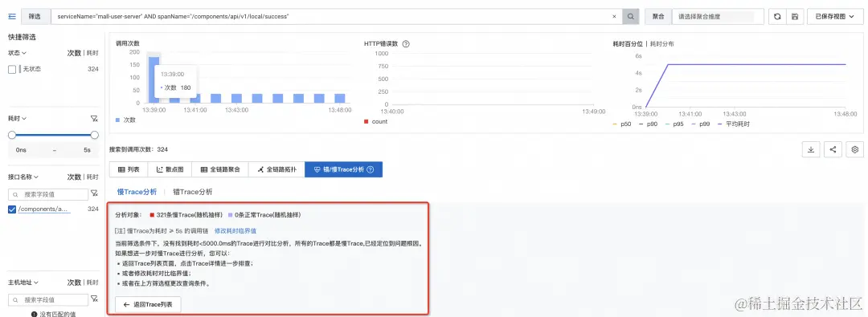Save the current view
This screenshot has height=317, width=868.
pyautogui.click(x=795, y=17)
